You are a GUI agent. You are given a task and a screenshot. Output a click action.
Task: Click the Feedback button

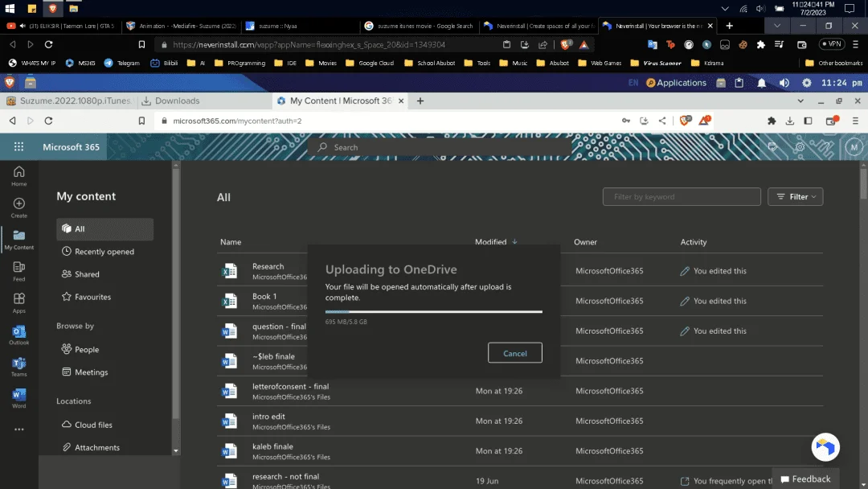805,479
